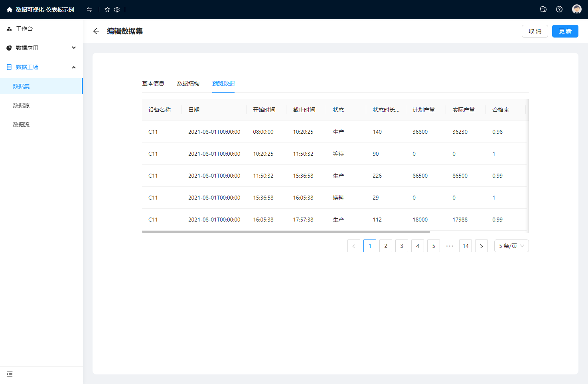
Task: Click the back arrow beside 编辑数据集
Action: [x=96, y=31]
